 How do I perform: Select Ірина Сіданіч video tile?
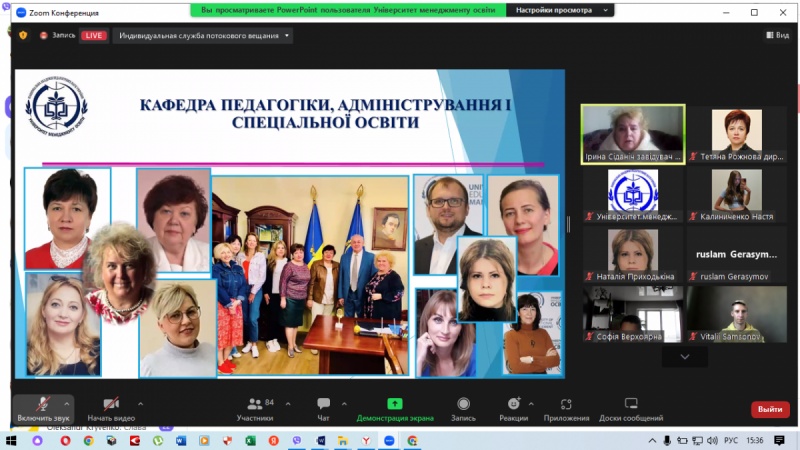pyautogui.click(x=633, y=135)
